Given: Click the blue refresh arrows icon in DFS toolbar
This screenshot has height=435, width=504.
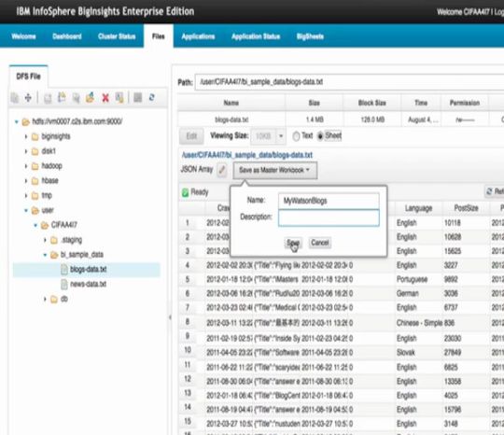Looking at the screenshot, I should click(x=152, y=97).
